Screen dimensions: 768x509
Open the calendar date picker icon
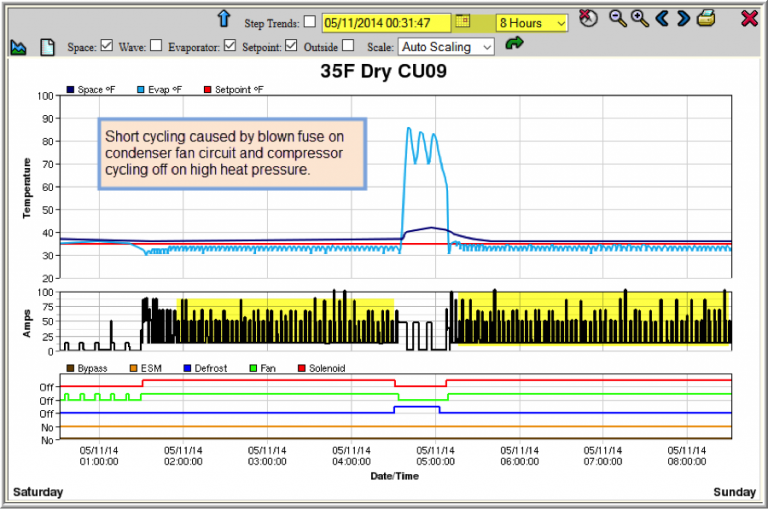462,21
